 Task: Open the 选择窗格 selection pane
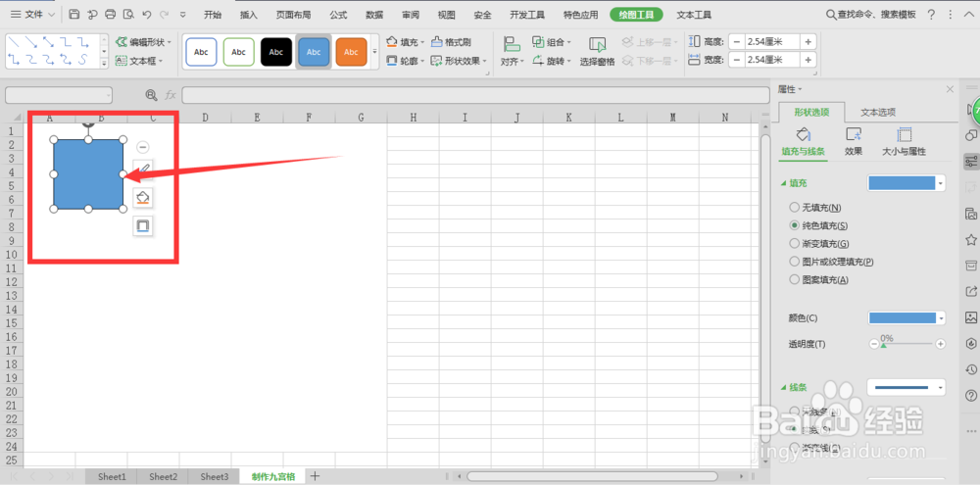(598, 51)
